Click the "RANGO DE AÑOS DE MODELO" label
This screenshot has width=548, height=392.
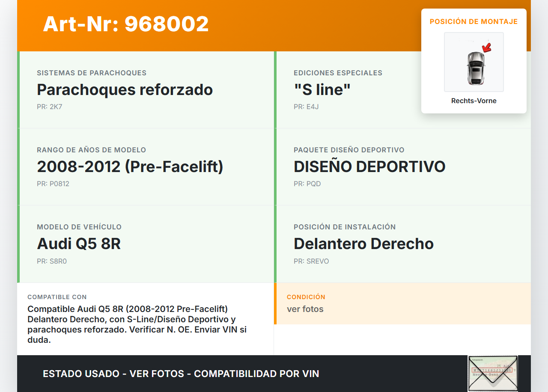click(x=92, y=150)
